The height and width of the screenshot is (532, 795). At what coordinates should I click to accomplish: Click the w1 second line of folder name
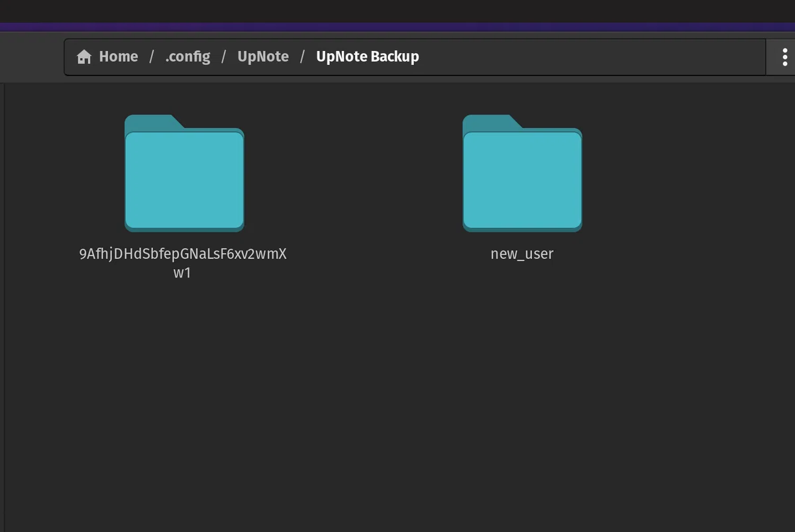[182, 272]
